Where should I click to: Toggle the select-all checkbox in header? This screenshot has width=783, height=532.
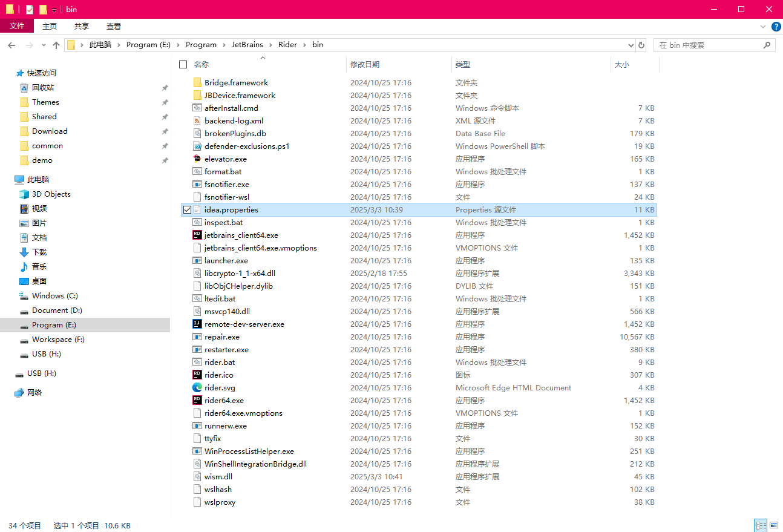click(x=183, y=64)
